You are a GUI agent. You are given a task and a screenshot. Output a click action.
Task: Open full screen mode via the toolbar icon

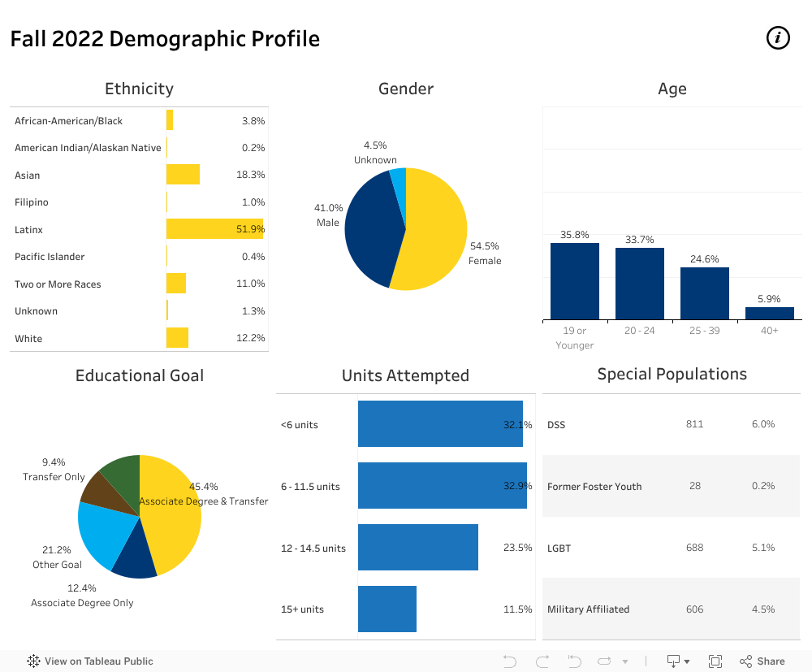tap(715, 661)
